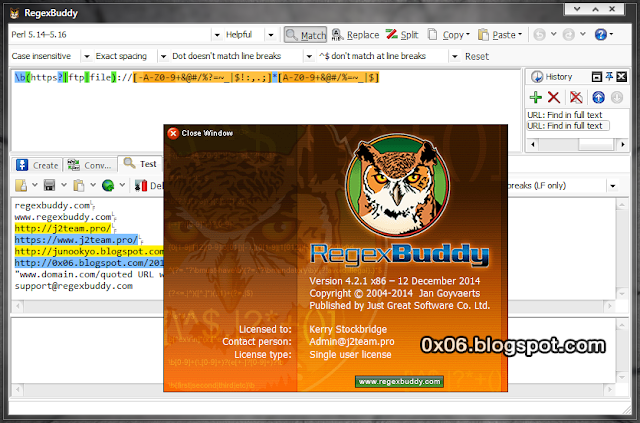
Task: Switch to Match mode
Action: [x=305, y=35]
